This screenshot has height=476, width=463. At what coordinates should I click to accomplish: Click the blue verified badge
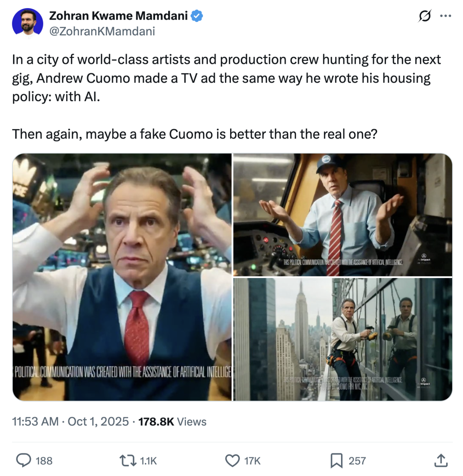click(197, 16)
